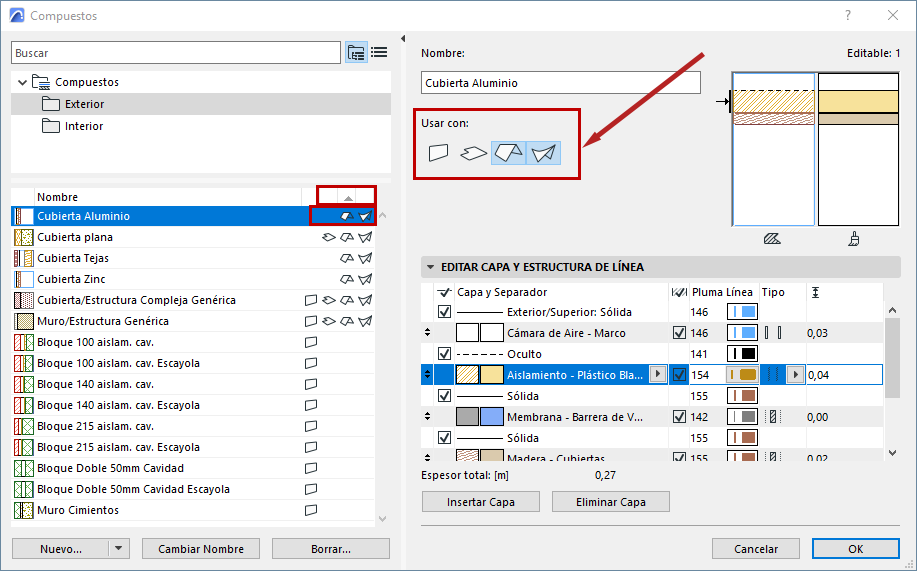Click the Cubierta Tejas composite icon
The image size is (917, 571).
pyautogui.click(x=24, y=258)
